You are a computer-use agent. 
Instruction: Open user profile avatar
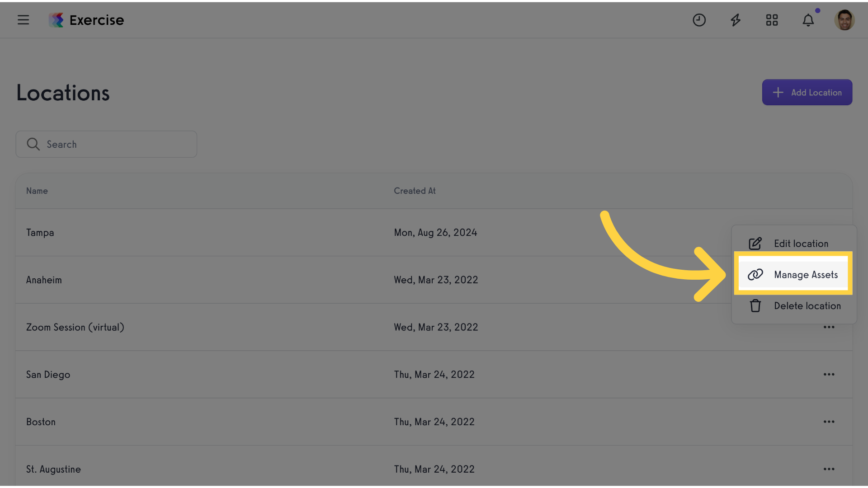[844, 20]
